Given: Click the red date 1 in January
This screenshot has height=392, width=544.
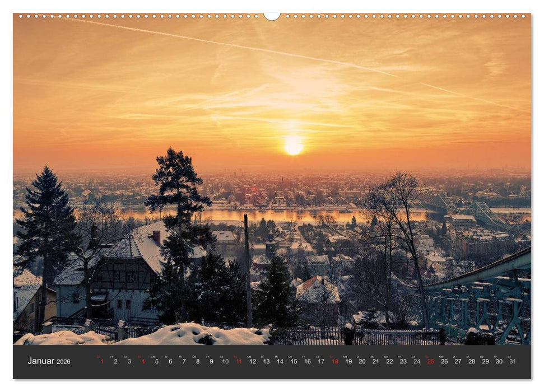Looking at the screenshot, I should click(101, 361).
